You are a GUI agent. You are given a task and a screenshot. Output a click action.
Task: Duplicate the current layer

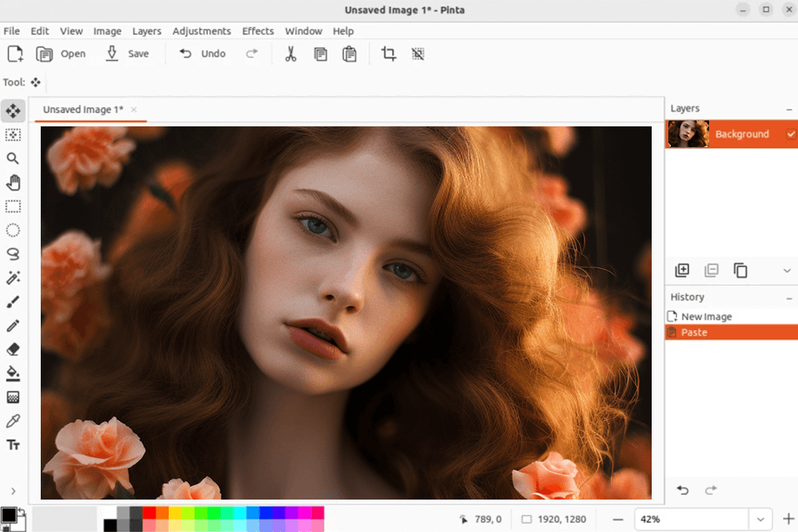click(x=741, y=270)
